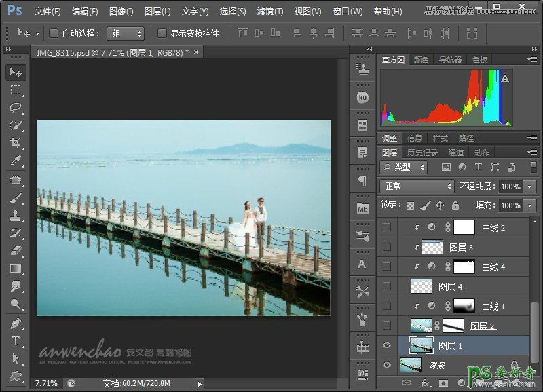
Task: Open the 滤镜(T) menu
Action: pyautogui.click(x=270, y=12)
